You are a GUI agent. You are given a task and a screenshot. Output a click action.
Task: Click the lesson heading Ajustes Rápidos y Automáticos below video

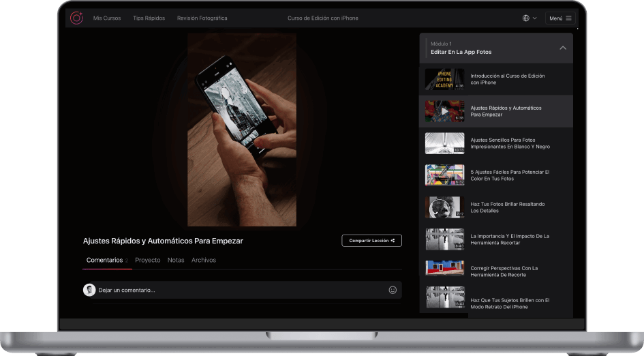(x=163, y=241)
